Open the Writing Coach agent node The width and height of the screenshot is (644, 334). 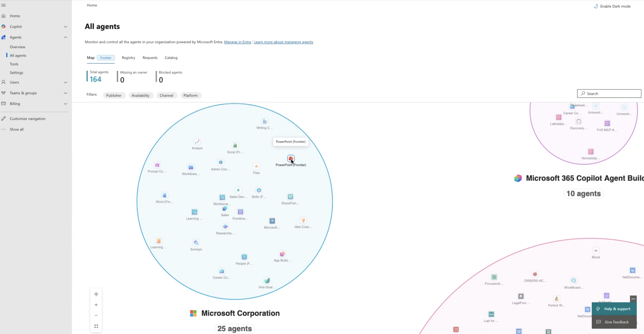tap(264, 122)
